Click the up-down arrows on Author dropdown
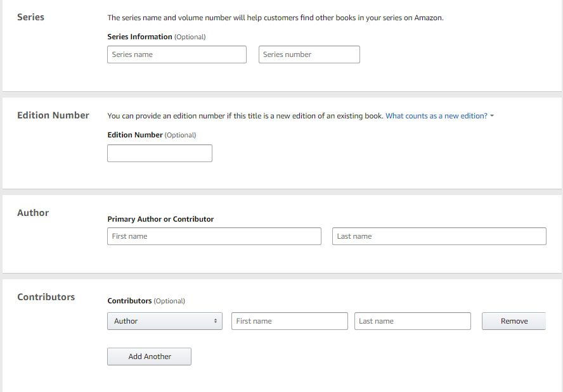The image size is (563, 392). pyautogui.click(x=216, y=321)
